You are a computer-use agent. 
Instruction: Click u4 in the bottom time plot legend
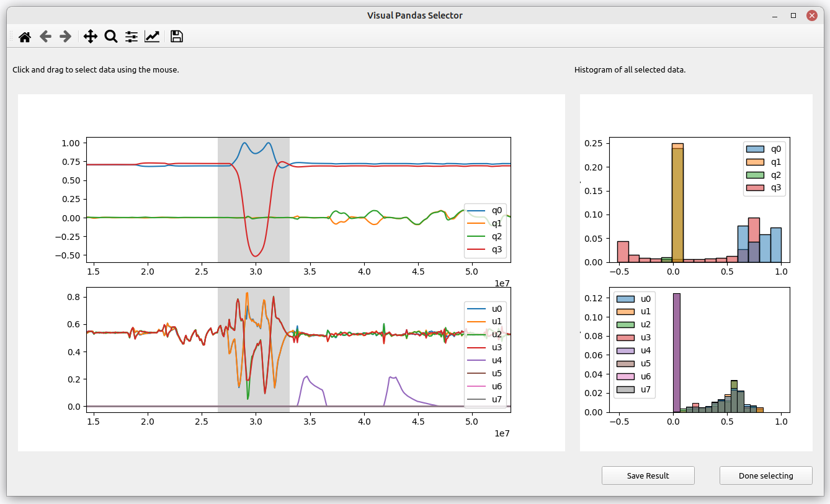pyautogui.click(x=485, y=360)
